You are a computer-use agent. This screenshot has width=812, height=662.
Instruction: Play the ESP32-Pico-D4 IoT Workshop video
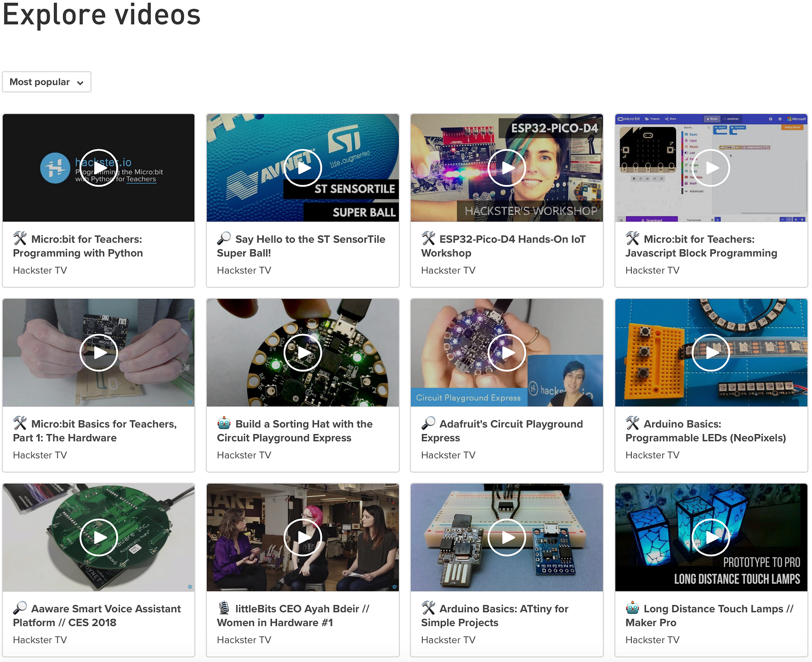507,168
